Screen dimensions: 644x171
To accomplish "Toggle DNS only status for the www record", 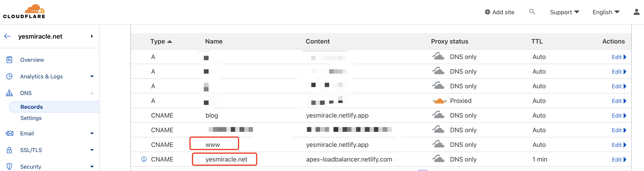I will (438, 144).
